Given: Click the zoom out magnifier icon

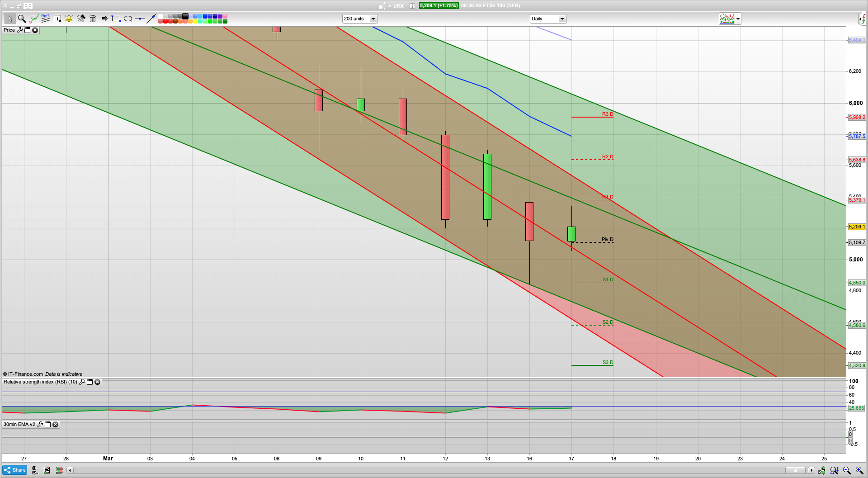Looking at the screenshot, I should point(847,470).
